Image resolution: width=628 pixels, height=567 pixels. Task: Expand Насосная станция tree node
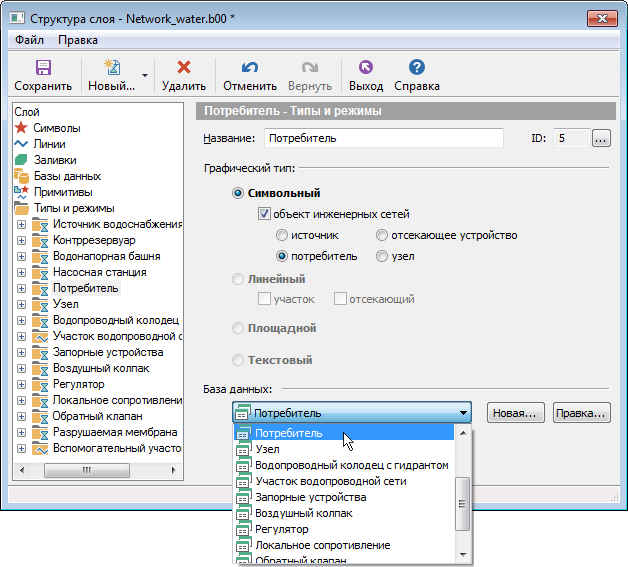pyautogui.click(x=21, y=272)
